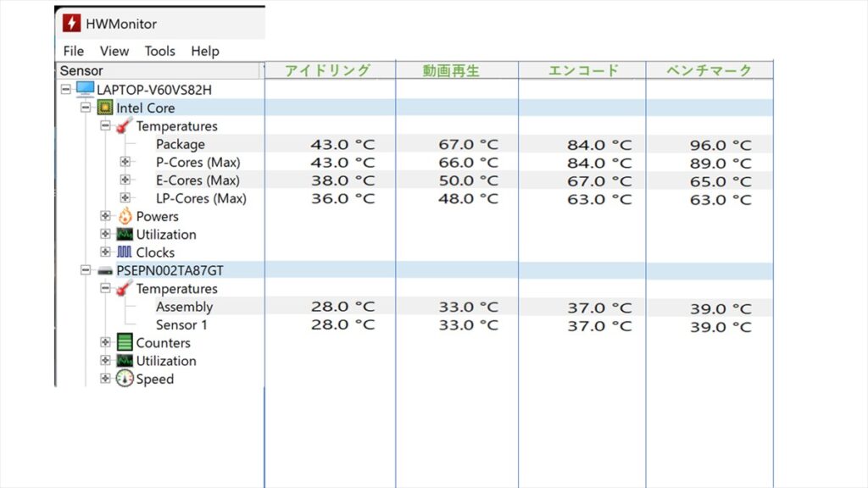Screen dimensions: 868x488
Task: Click the PSEPN002TA87GT drive icon
Action: [105, 271]
